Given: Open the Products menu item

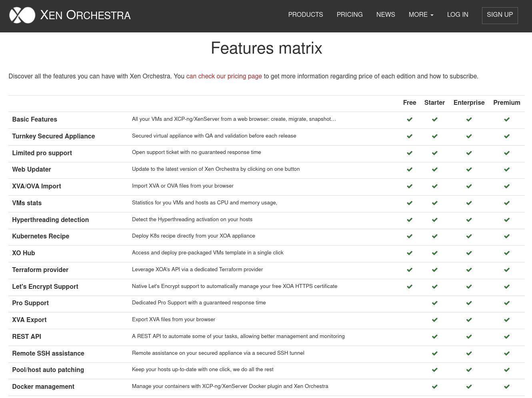Looking at the screenshot, I should (306, 15).
